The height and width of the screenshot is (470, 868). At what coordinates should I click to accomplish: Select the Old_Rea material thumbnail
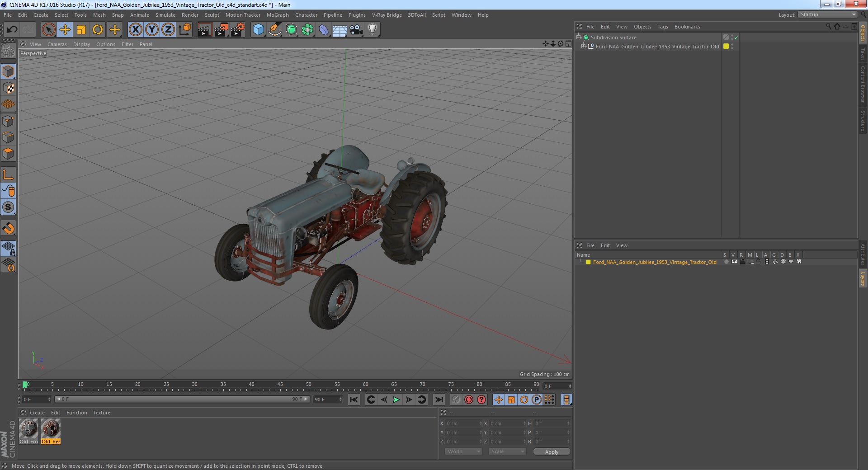[x=51, y=432]
